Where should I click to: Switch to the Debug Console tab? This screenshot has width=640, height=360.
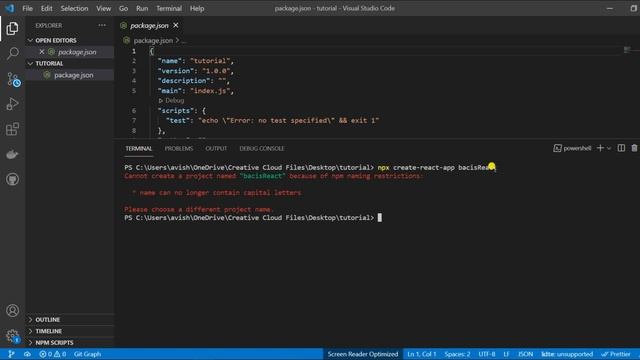coord(262,149)
